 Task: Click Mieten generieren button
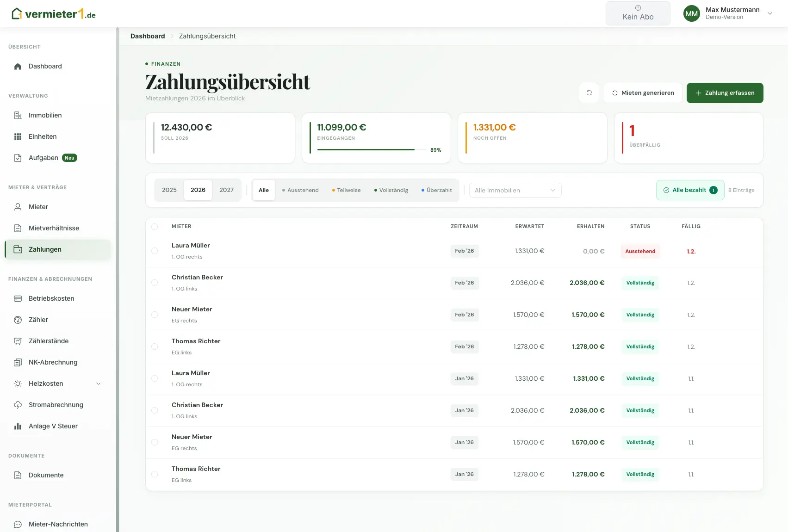643,93
